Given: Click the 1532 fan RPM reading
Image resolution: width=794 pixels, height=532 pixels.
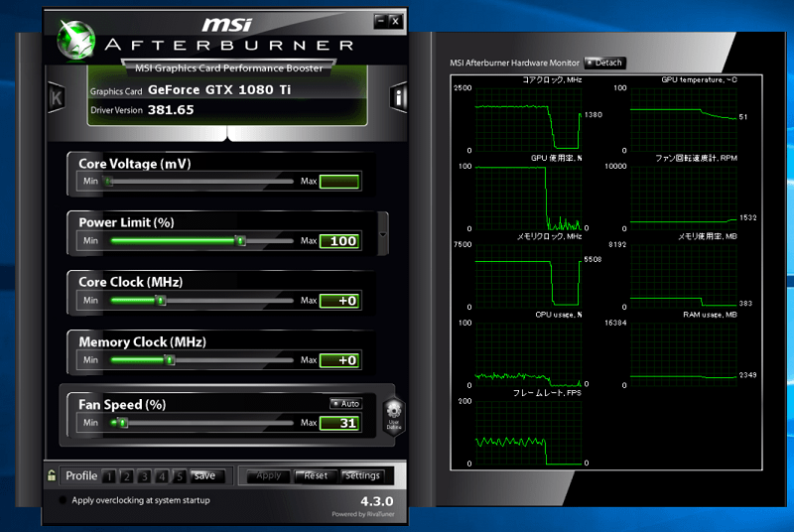Looking at the screenshot, I should pyautogui.click(x=747, y=217).
